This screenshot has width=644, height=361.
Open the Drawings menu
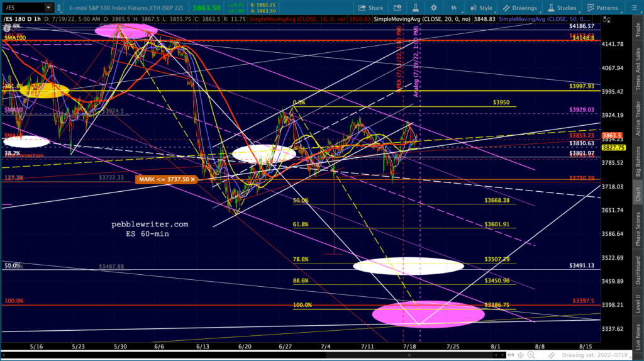520,8
